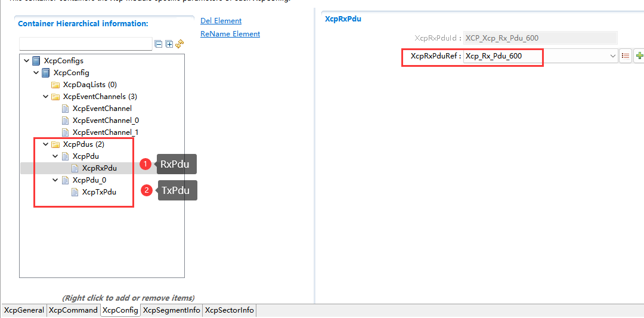Image resolution: width=644 pixels, height=318 pixels.
Task: Select XcpEventChannel_0 in the tree
Action: [106, 121]
